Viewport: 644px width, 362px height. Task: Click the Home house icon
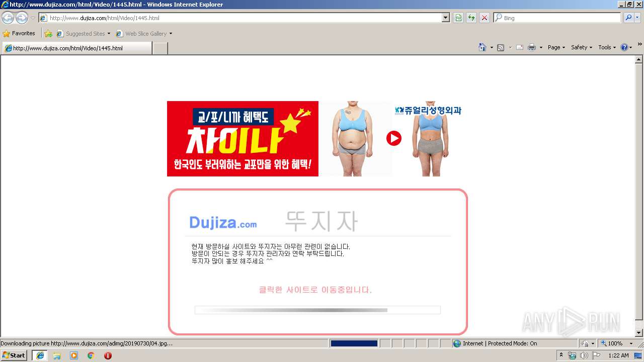coord(482,47)
